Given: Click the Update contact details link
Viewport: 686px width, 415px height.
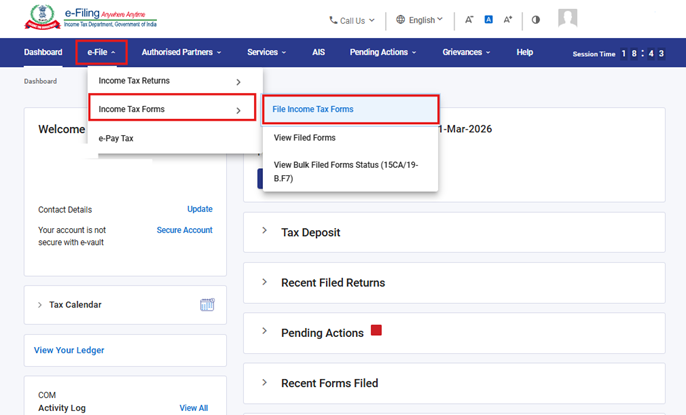Looking at the screenshot, I should 199,209.
